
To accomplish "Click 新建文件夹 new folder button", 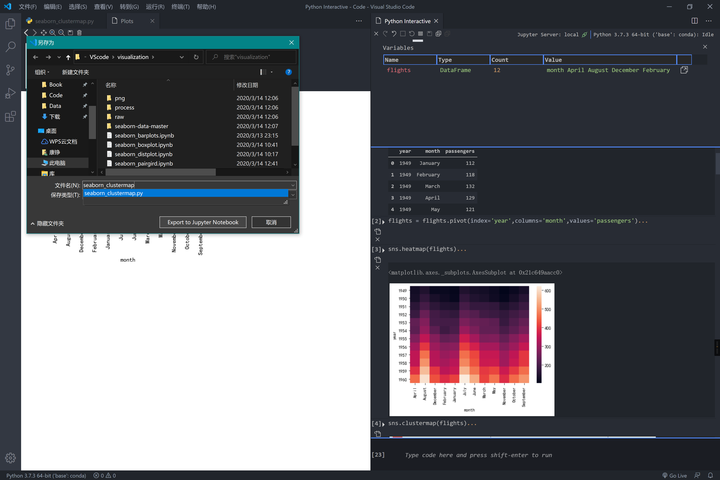I will (75, 72).
